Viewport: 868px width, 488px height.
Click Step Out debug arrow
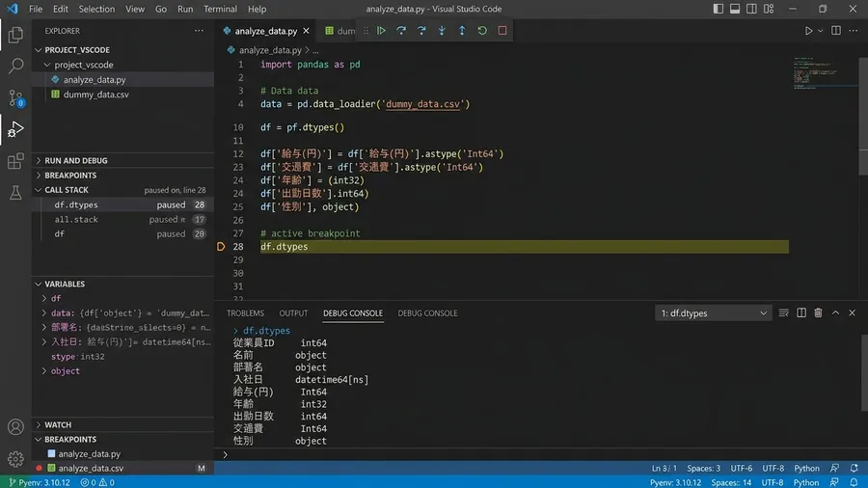click(x=462, y=31)
